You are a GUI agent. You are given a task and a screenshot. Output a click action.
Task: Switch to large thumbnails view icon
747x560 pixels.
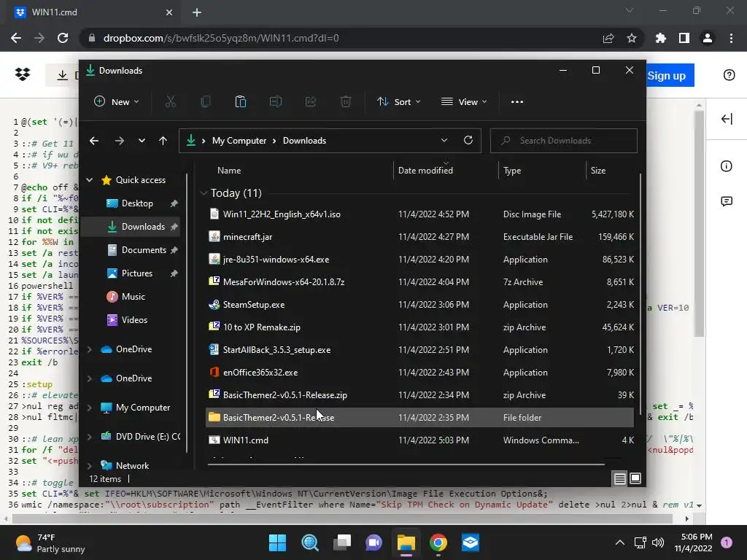[635, 478]
